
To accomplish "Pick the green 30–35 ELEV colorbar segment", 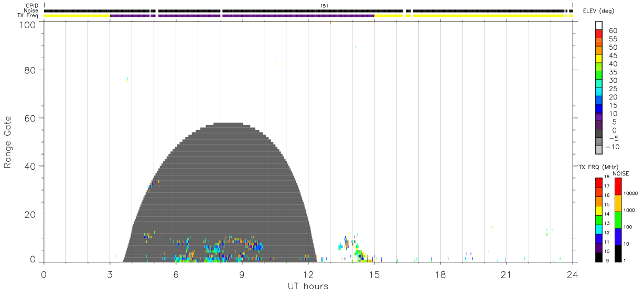I will click(x=598, y=75).
